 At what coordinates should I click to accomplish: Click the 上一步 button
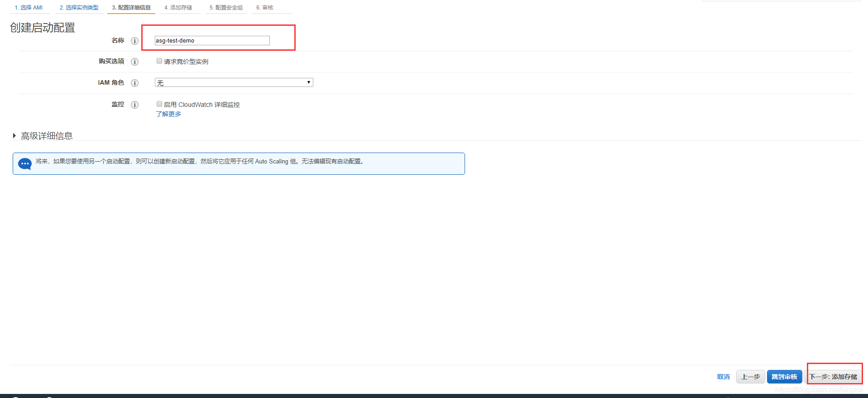751,377
